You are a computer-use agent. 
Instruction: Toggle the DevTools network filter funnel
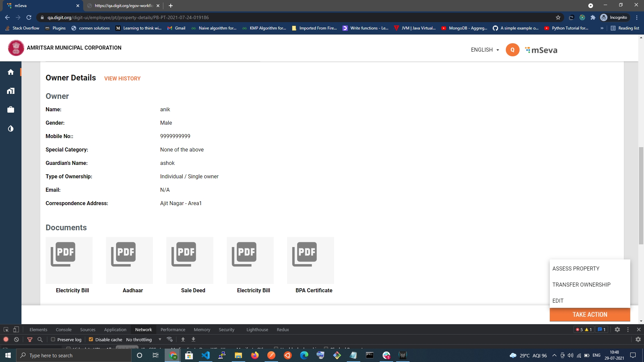click(x=30, y=340)
